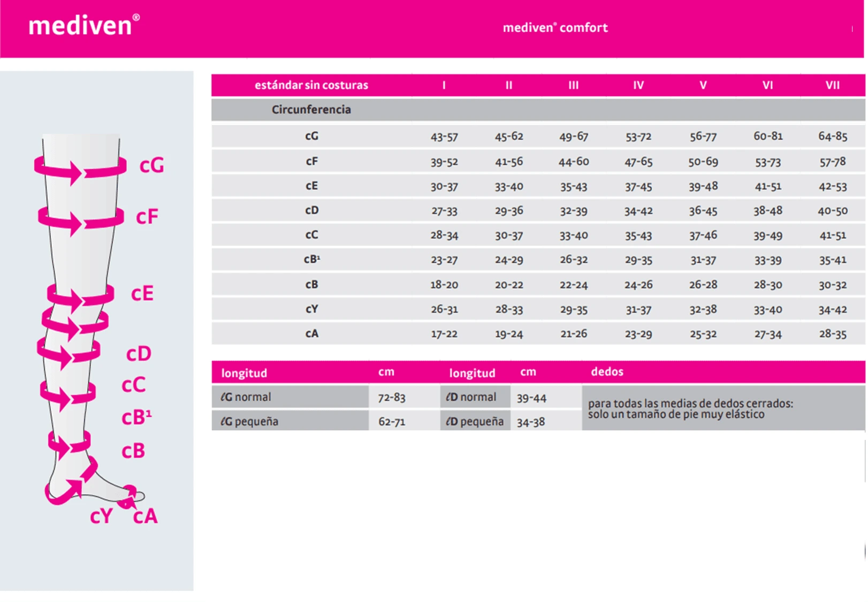868x602 pixels.
Task: Click the cC row label in the table
Action: tap(312, 235)
